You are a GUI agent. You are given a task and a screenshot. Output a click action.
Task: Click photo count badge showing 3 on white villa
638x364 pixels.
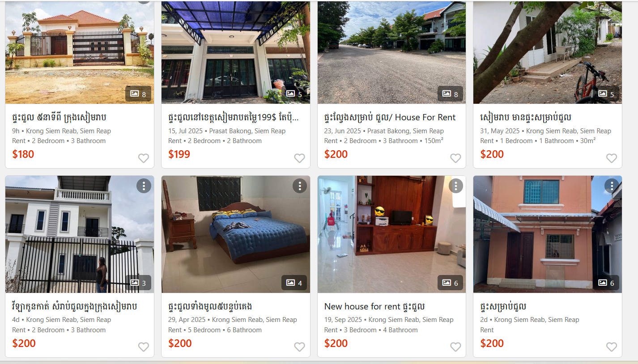pyautogui.click(x=138, y=283)
